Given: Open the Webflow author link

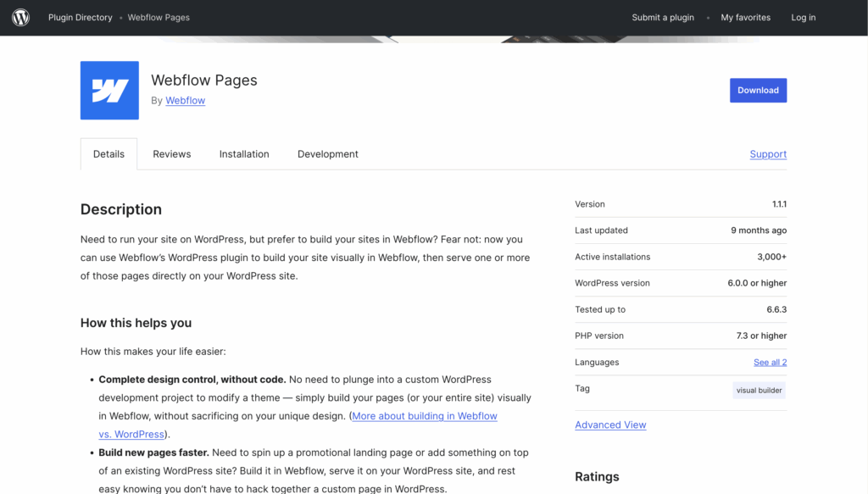Looking at the screenshot, I should (186, 101).
